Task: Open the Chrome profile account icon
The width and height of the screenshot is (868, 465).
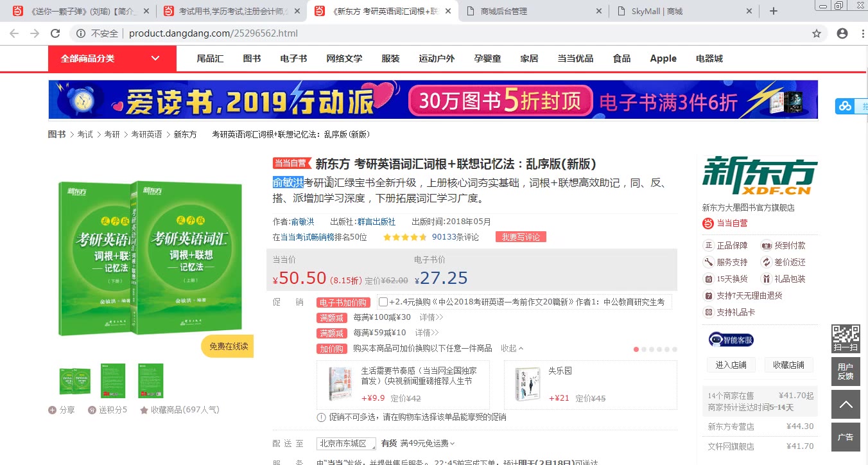Action: coord(842,33)
